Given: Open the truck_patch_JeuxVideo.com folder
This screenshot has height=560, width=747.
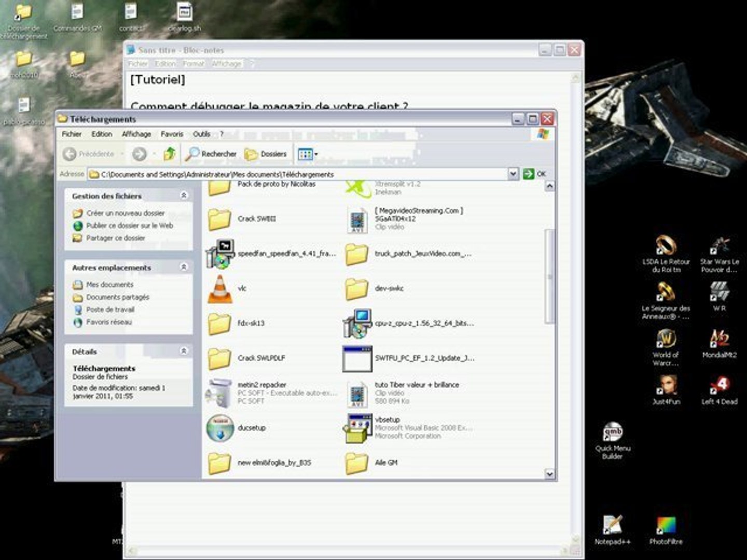Looking at the screenshot, I should point(356,254).
